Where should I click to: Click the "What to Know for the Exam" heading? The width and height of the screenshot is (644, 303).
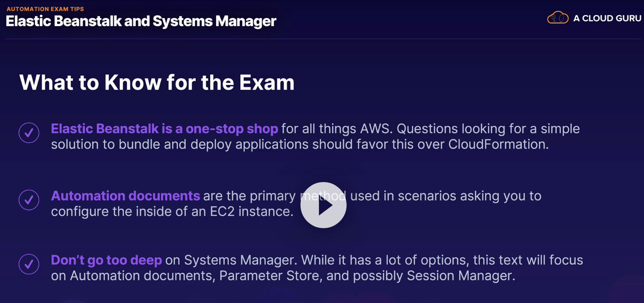click(157, 82)
